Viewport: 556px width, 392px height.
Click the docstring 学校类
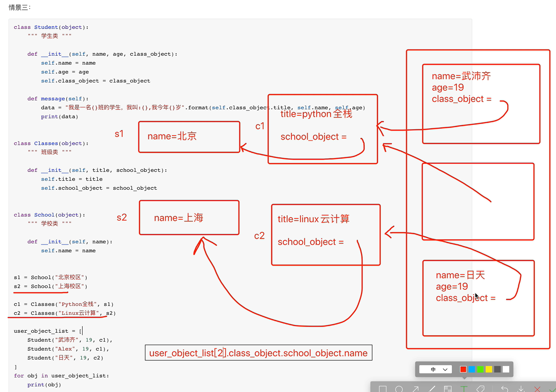click(x=50, y=224)
